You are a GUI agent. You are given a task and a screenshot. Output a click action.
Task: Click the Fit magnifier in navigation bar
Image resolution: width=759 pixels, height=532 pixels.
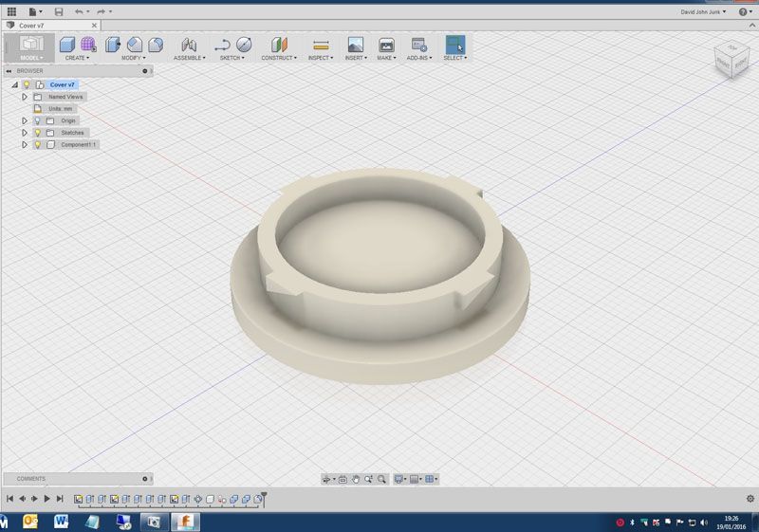click(x=381, y=479)
